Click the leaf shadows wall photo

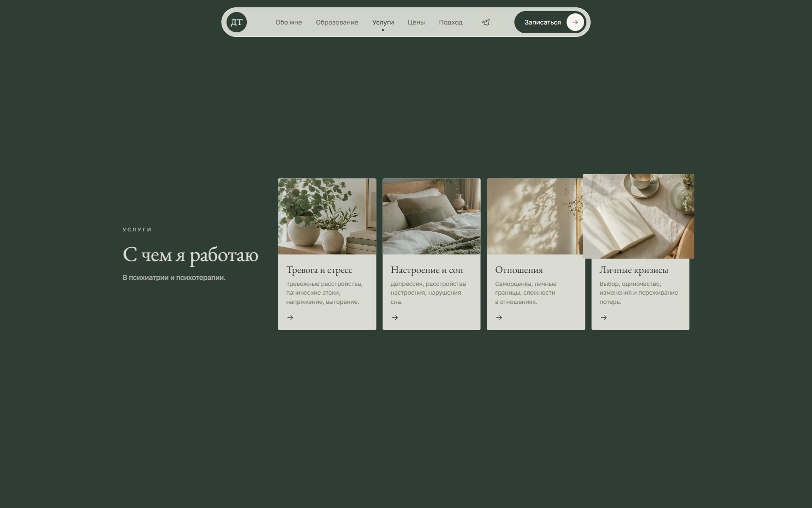point(535,216)
